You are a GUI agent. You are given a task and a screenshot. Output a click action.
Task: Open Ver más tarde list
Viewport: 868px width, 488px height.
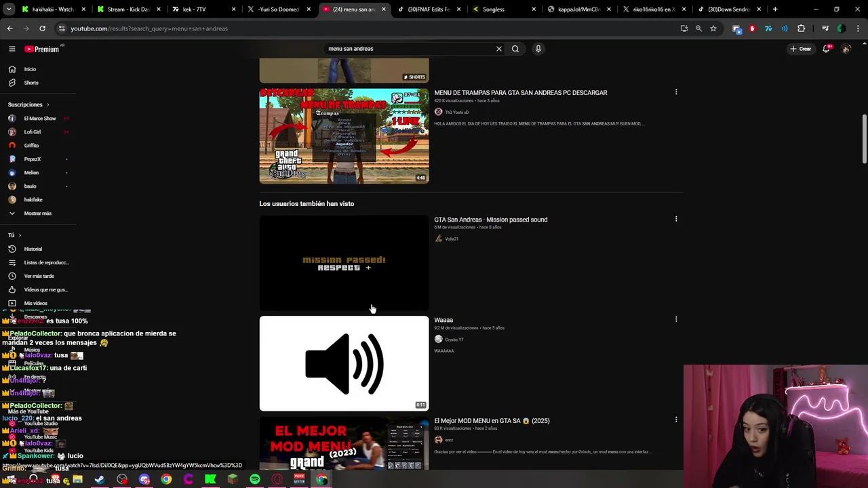point(38,276)
